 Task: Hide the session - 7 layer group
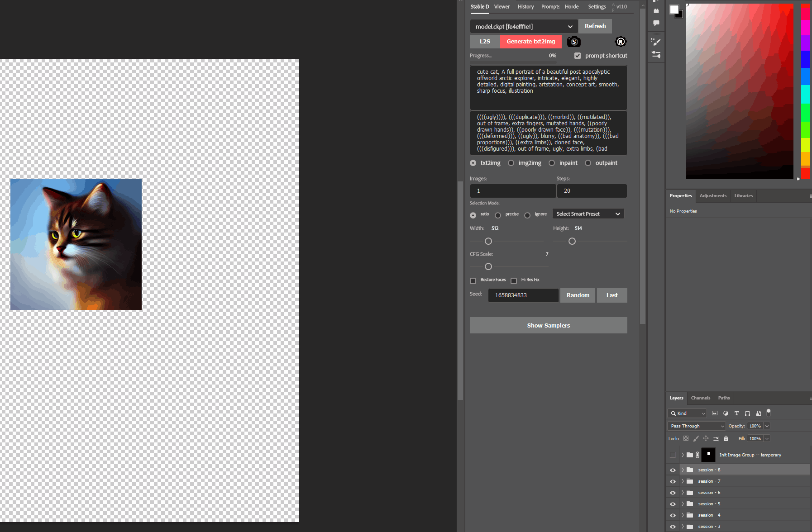coord(673,481)
